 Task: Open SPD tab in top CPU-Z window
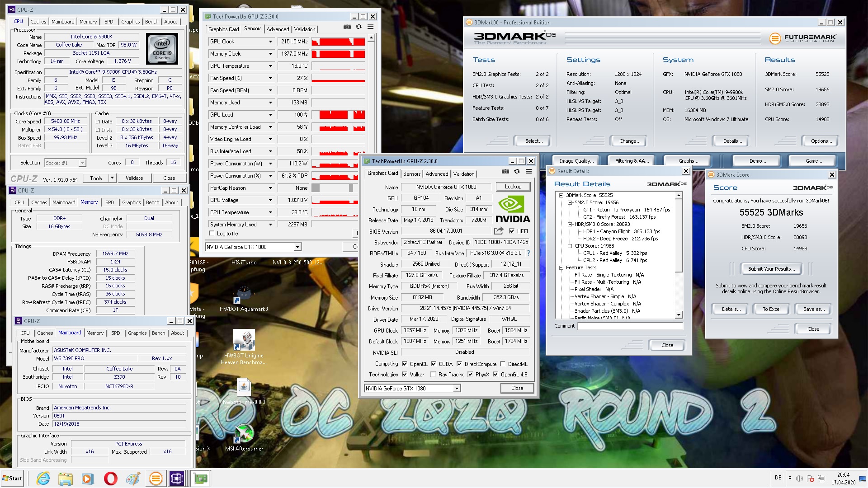point(109,22)
